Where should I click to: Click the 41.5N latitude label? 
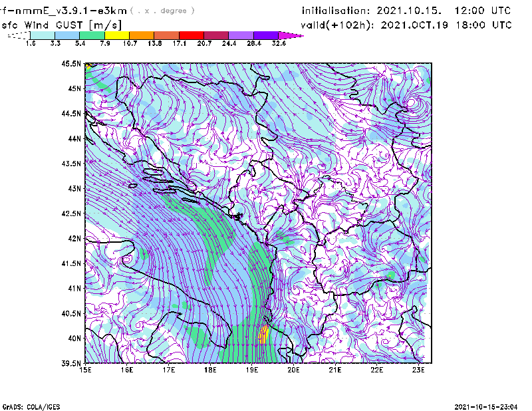[71, 263]
